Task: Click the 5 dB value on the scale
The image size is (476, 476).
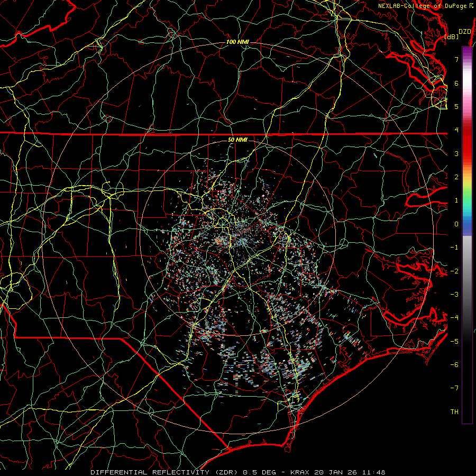Action: tap(456, 106)
